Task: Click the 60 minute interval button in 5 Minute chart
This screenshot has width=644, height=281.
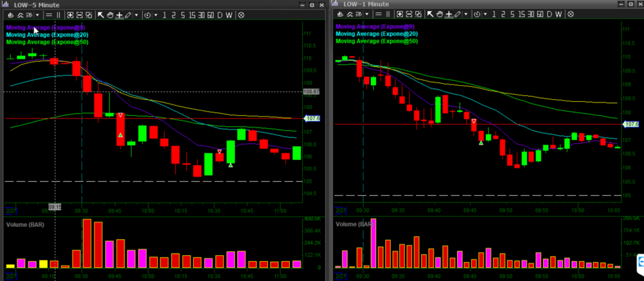Action: [210, 14]
